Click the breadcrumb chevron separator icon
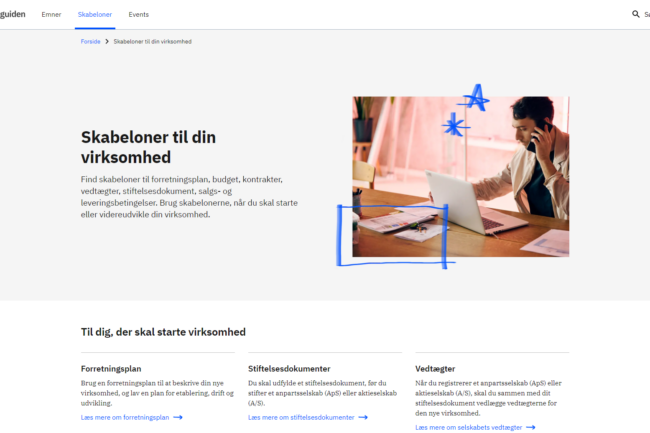The height and width of the screenshot is (433, 650). click(107, 41)
